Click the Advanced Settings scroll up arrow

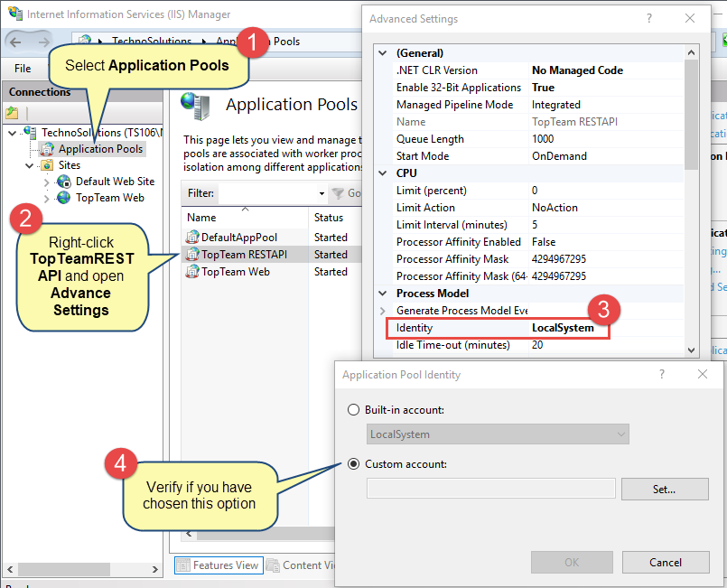click(x=691, y=53)
